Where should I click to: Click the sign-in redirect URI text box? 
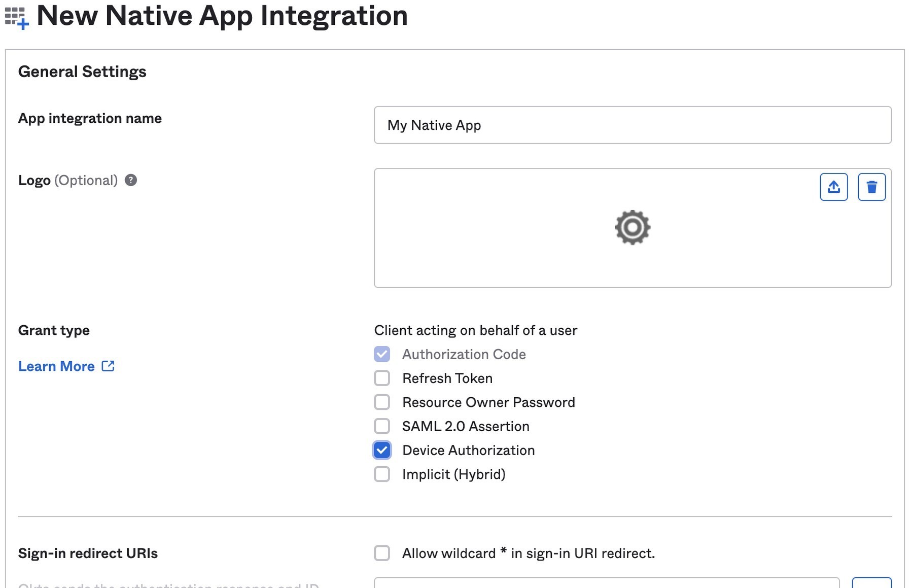pos(606,583)
